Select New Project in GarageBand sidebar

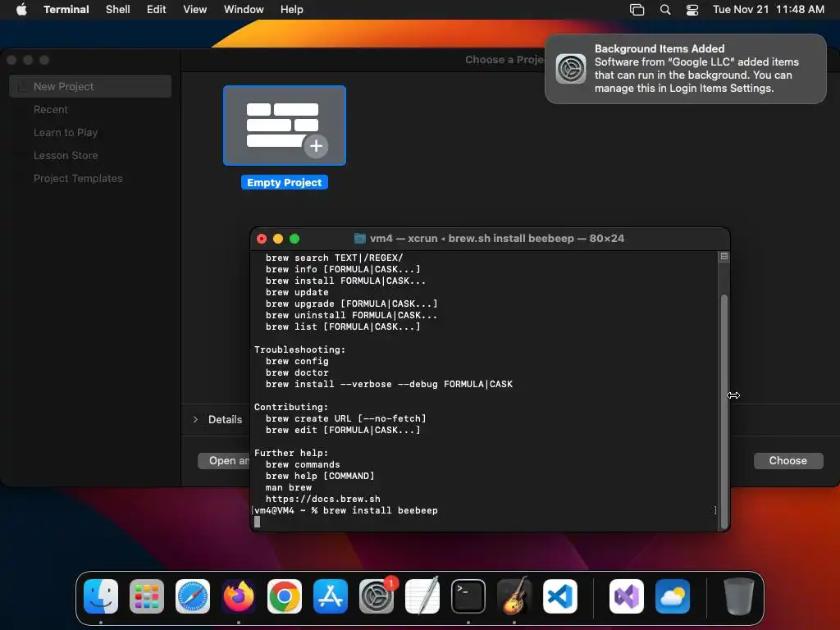tap(90, 86)
